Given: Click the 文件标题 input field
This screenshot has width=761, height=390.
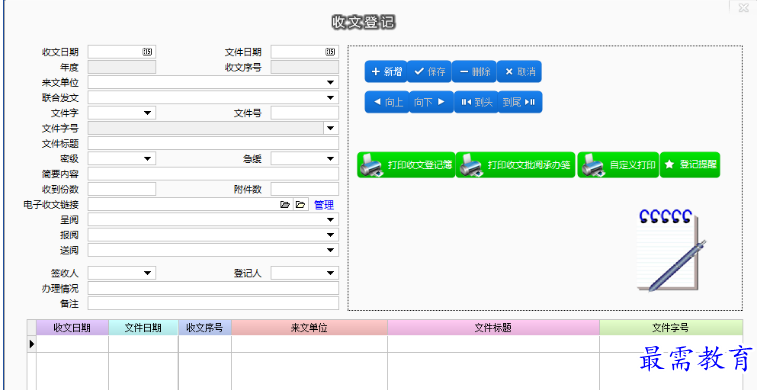Looking at the screenshot, I should (x=213, y=144).
